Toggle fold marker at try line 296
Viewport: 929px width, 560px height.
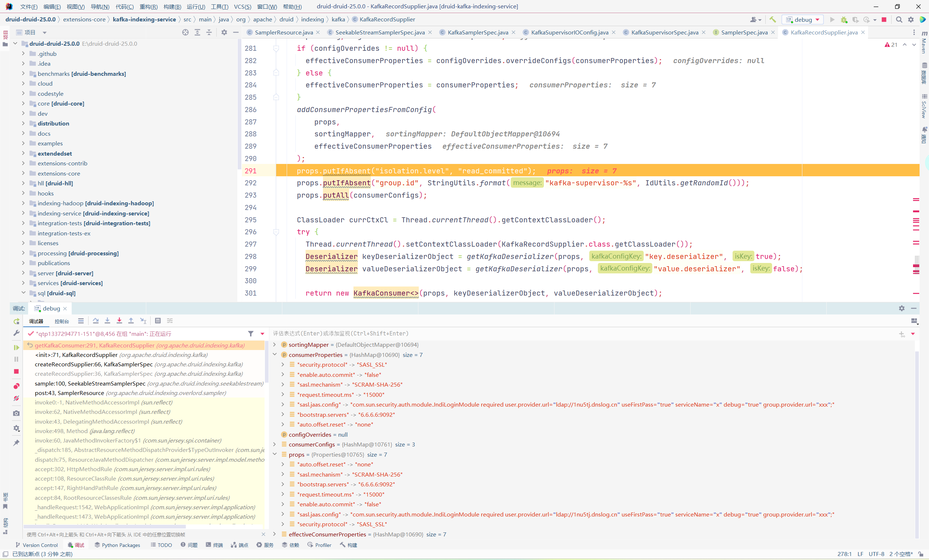(x=276, y=232)
